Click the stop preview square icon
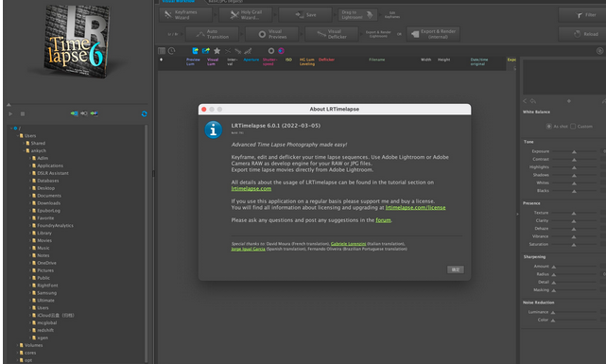 coord(23,113)
